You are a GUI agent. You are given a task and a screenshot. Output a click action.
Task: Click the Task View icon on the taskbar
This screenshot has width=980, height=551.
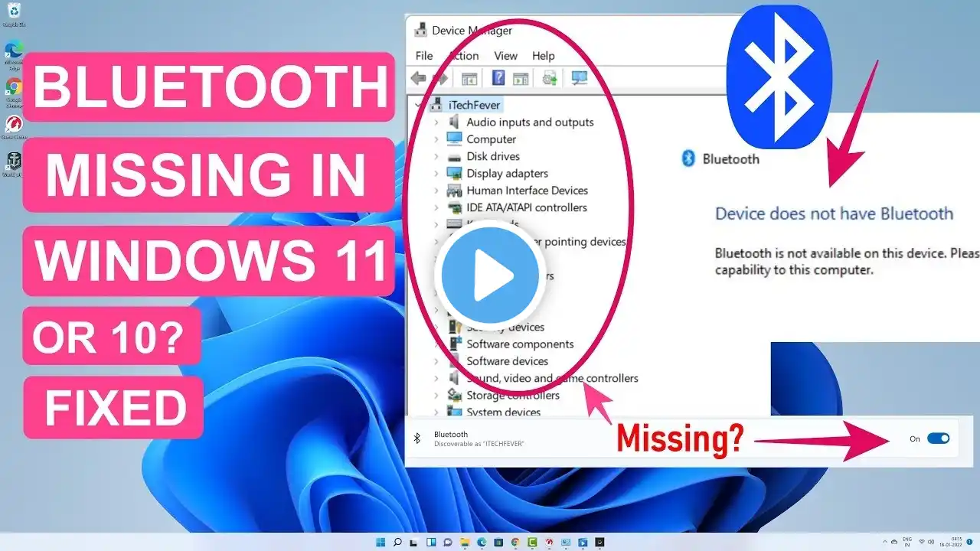click(x=414, y=543)
